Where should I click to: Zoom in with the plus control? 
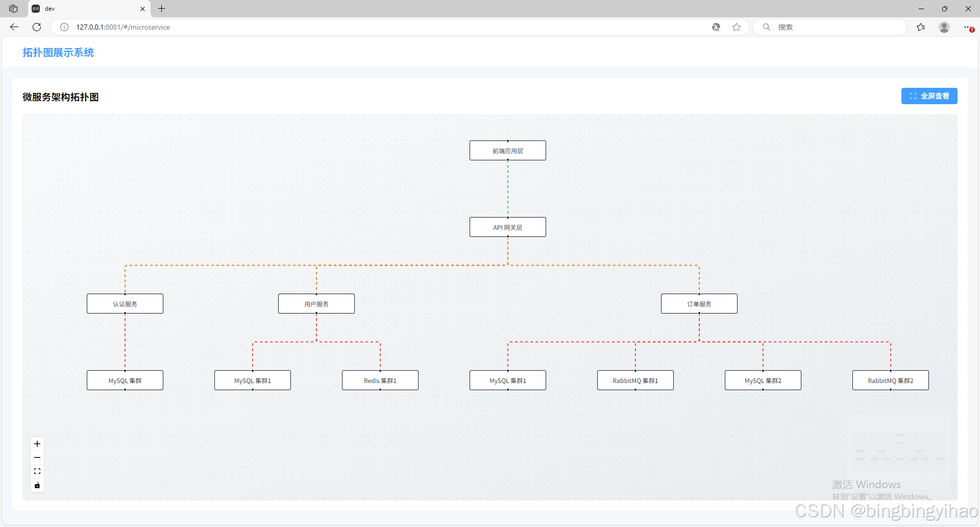[37, 444]
